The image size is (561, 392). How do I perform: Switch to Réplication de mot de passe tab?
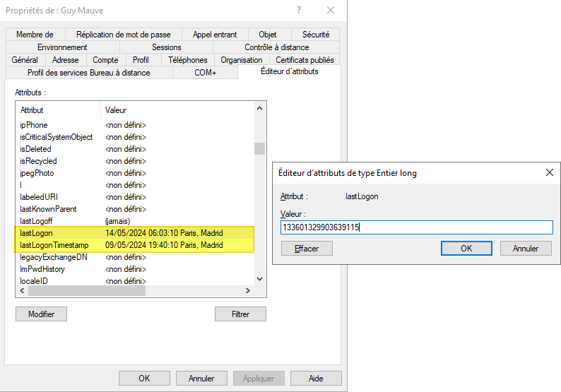pos(123,35)
